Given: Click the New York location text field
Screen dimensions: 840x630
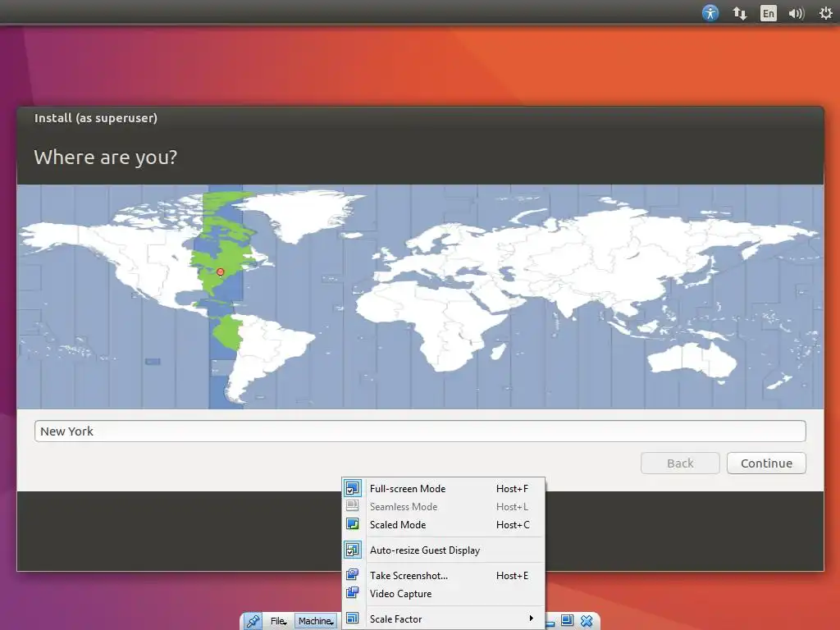Looking at the screenshot, I should pyautogui.click(x=420, y=431).
